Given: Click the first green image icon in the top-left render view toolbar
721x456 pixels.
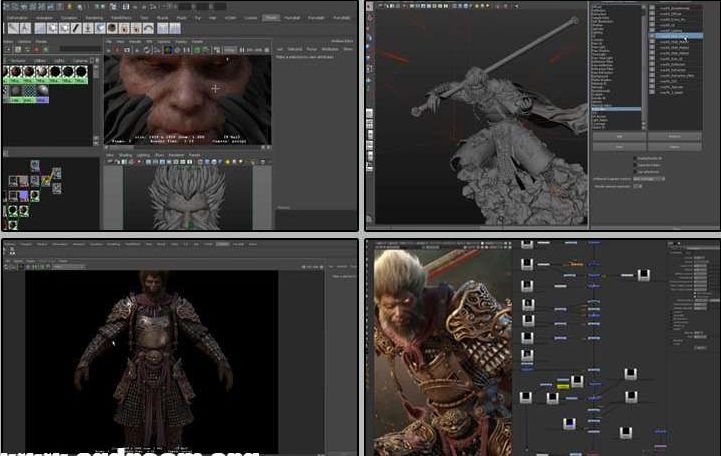Looking at the screenshot, I should coord(196,49).
